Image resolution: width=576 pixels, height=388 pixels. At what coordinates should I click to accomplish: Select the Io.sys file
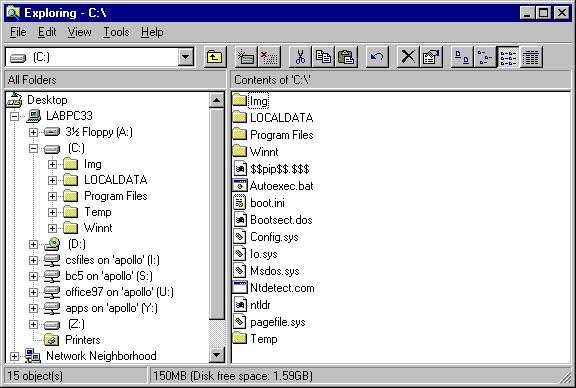255,254
